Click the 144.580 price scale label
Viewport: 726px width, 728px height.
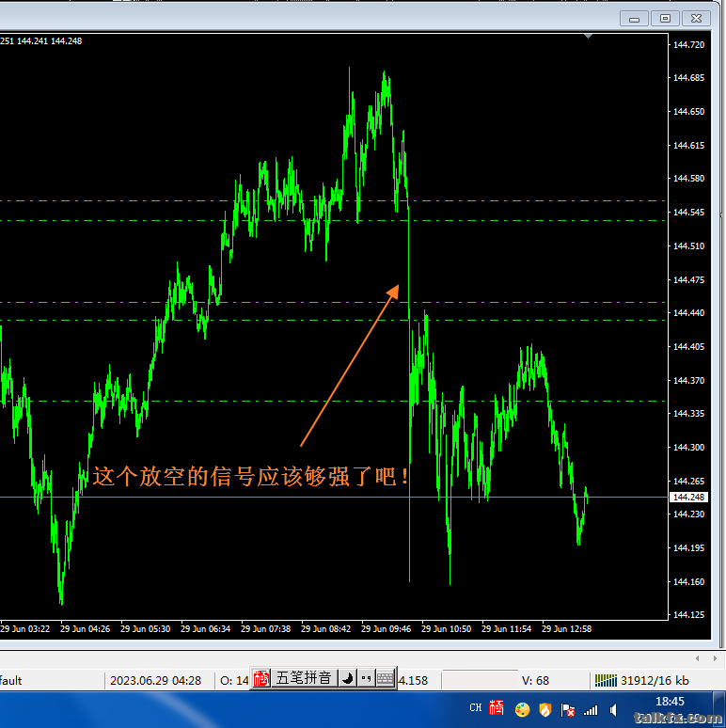pyautogui.click(x=689, y=179)
